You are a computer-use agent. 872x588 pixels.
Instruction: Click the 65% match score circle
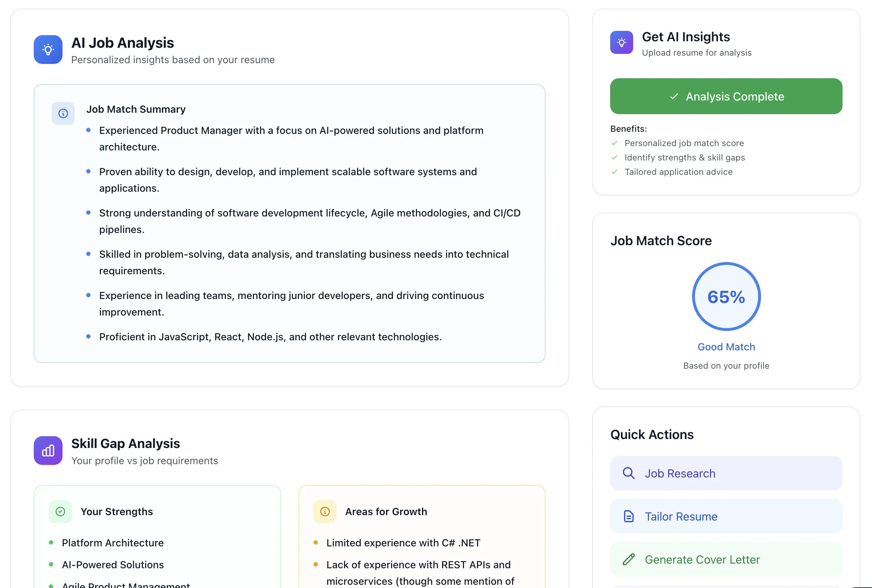pyautogui.click(x=726, y=297)
